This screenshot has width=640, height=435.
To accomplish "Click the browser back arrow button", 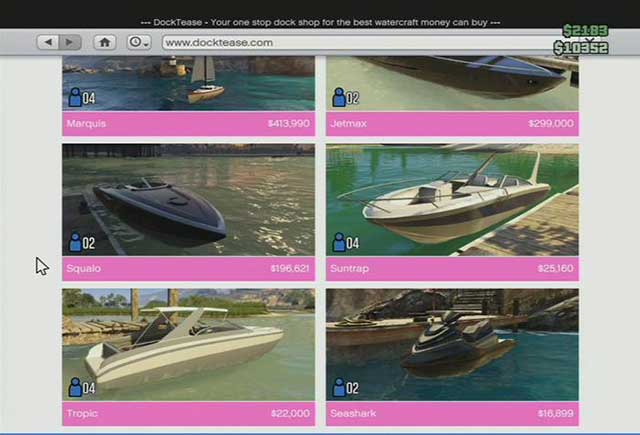I will click(49, 42).
